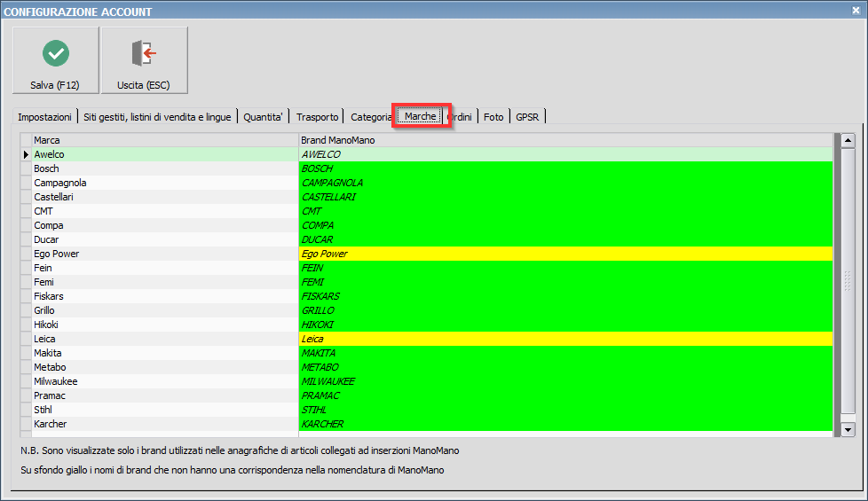
Task: Select the Stihl marca cell
Action: pos(165,410)
